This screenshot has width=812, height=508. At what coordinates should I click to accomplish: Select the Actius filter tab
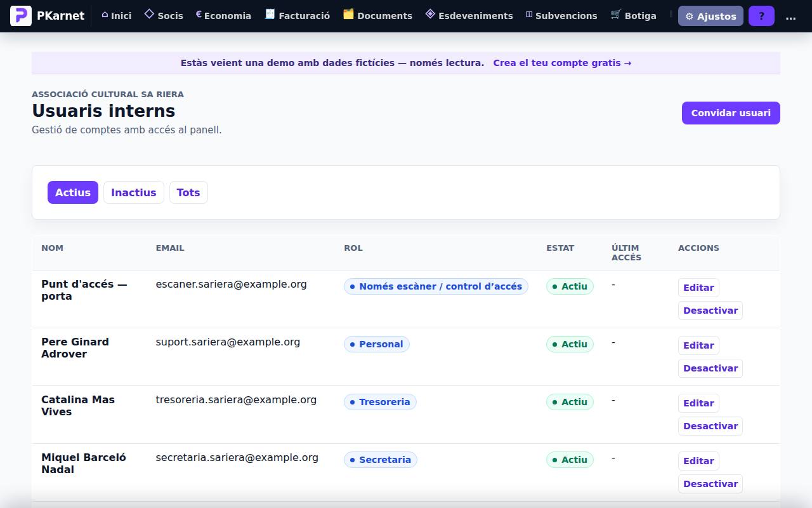(73, 192)
